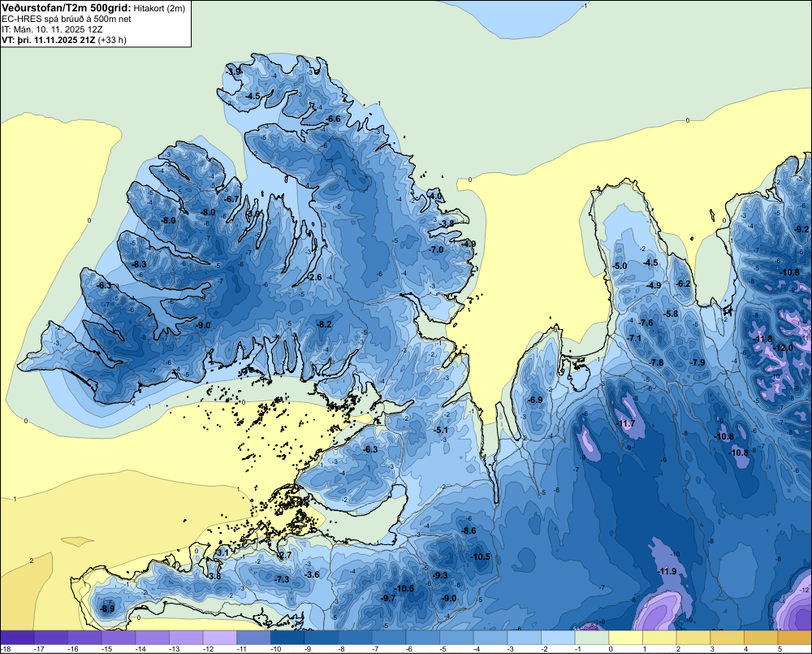Click the -7.0 temperature value
Screen dimensions: 812x654
(437, 249)
